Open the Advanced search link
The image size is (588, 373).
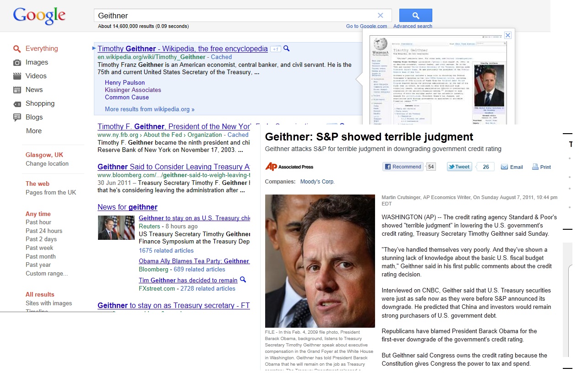pyautogui.click(x=413, y=27)
